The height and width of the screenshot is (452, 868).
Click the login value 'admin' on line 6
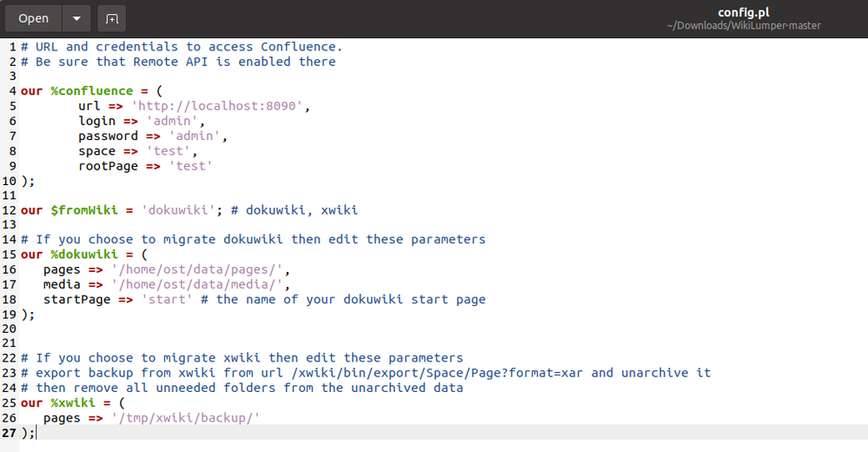coord(172,121)
